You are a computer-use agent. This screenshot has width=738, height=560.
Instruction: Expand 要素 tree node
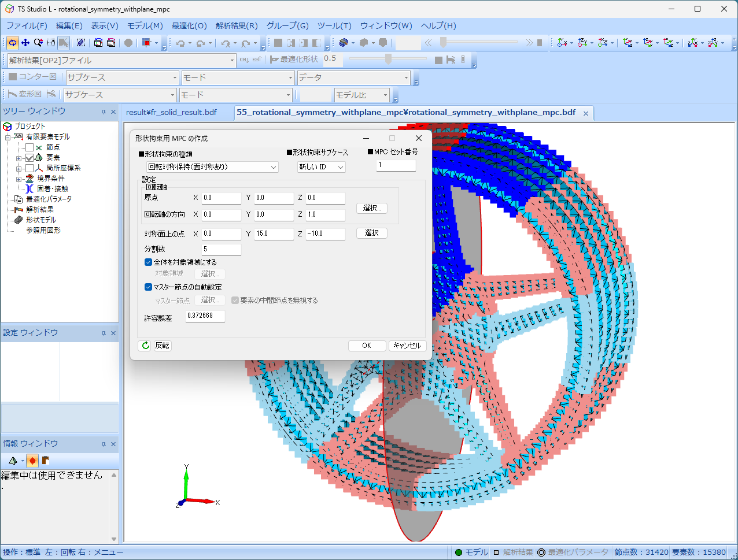(x=19, y=158)
